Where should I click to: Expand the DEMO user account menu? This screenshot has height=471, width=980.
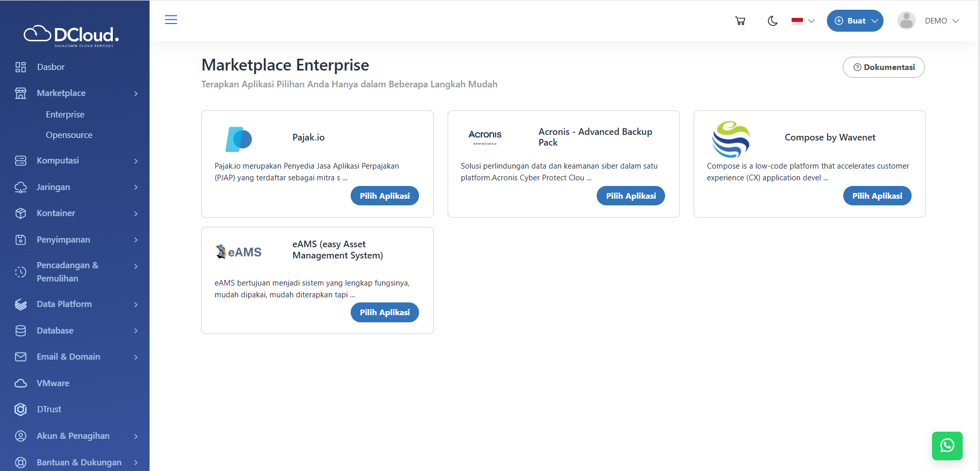click(x=929, y=21)
